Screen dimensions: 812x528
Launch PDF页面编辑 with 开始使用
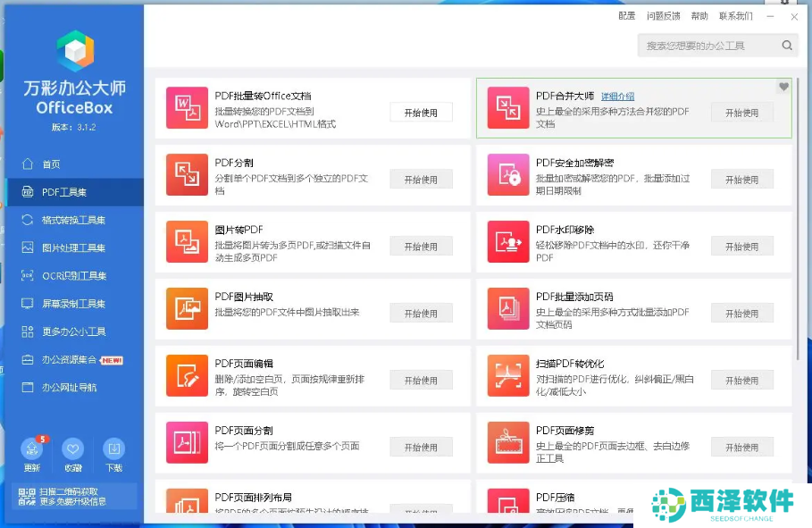tap(421, 380)
